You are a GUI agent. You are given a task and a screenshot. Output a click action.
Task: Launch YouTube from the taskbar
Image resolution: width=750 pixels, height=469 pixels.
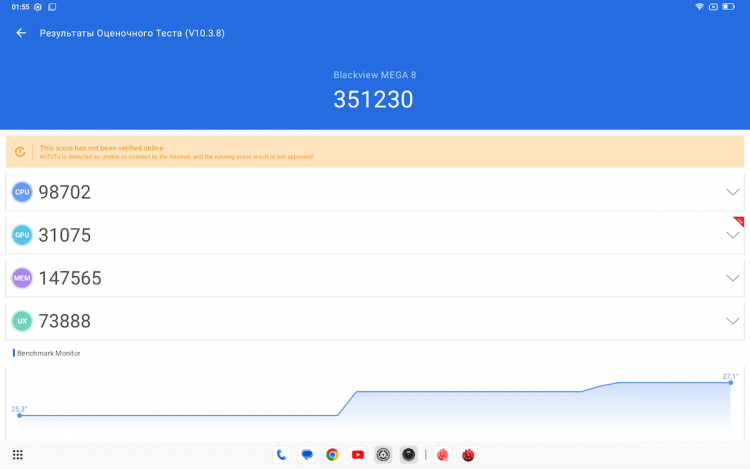point(358,455)
